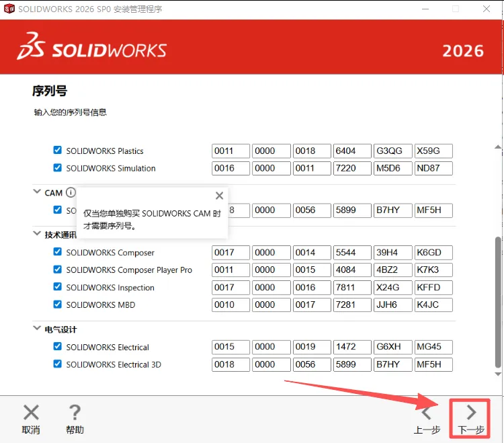Select Composer serial field K6GD
Image resolution: width=504 pixels, height=443 pixels.
pyautogui.click(x=433, y=252)
